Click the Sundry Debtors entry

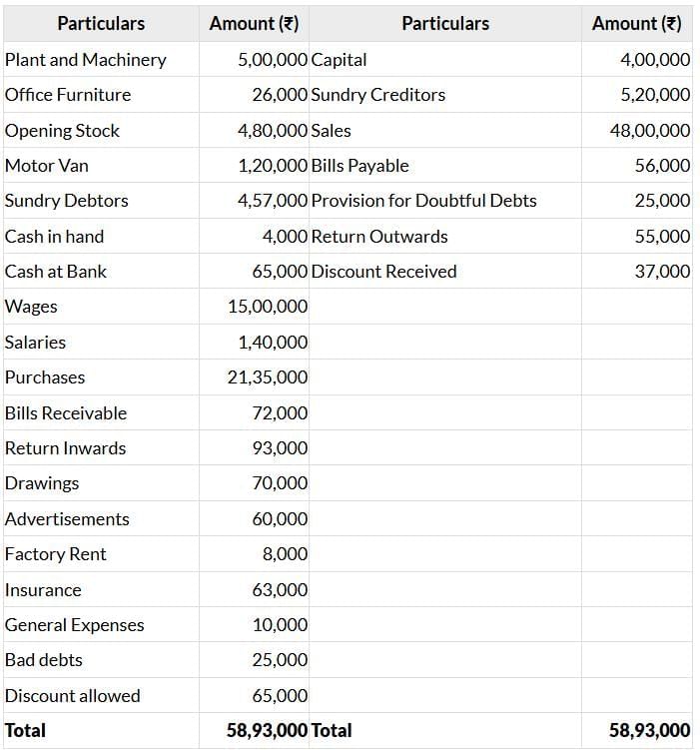[67, 201]
